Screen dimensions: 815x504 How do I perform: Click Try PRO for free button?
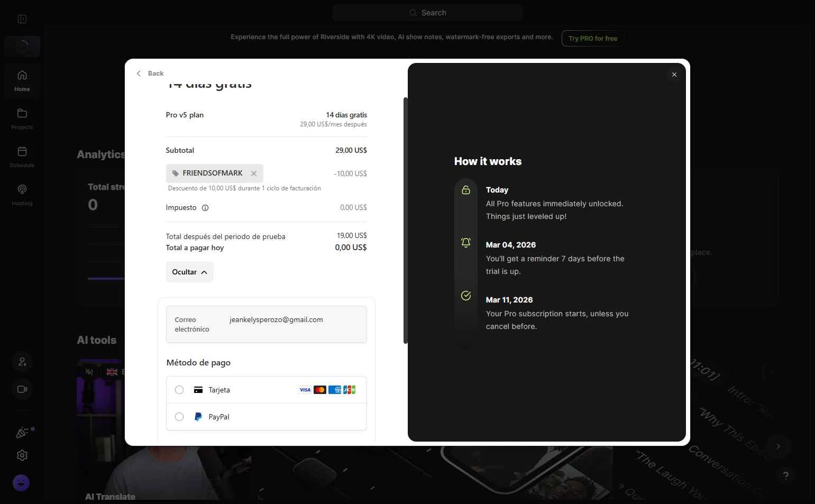tap(593, 39)
